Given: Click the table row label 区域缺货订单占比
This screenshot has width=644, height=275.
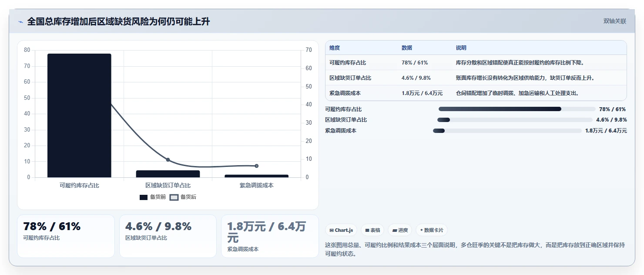Looking at the screenshot, I should [x=350, y=78].
